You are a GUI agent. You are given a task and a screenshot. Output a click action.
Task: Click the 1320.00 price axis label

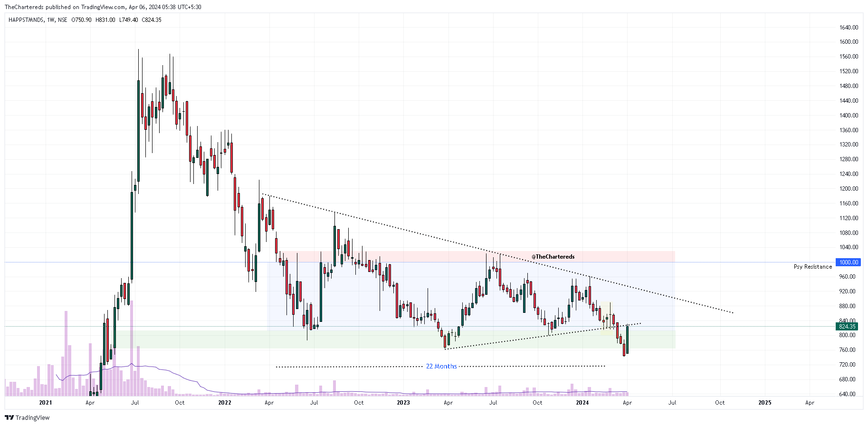coord(849,145)
